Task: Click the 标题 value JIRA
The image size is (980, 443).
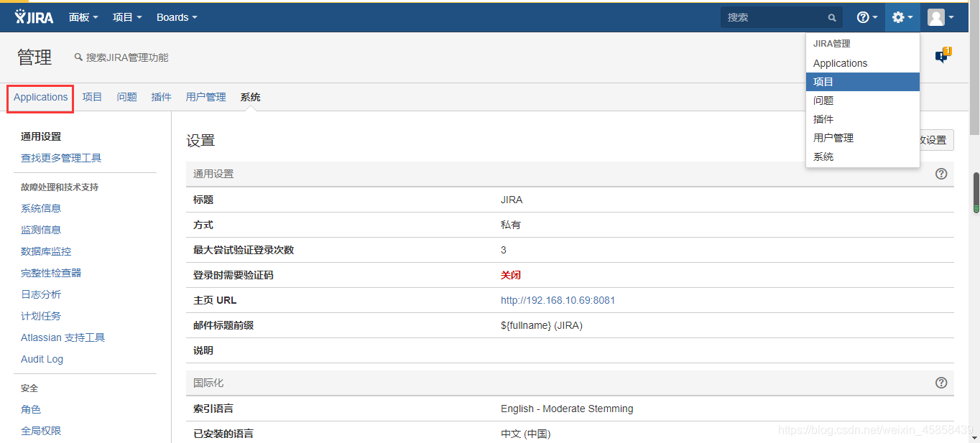Action: coord(512,200)
